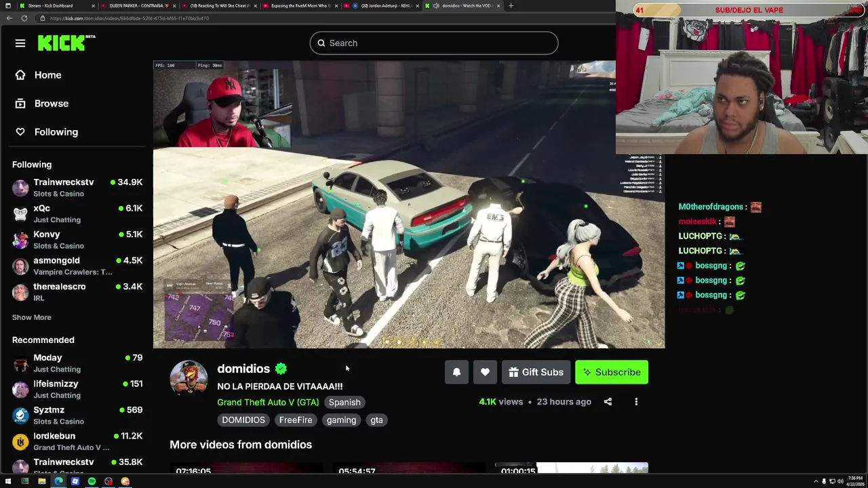Click the heart follow button

(x=485, y=372)
